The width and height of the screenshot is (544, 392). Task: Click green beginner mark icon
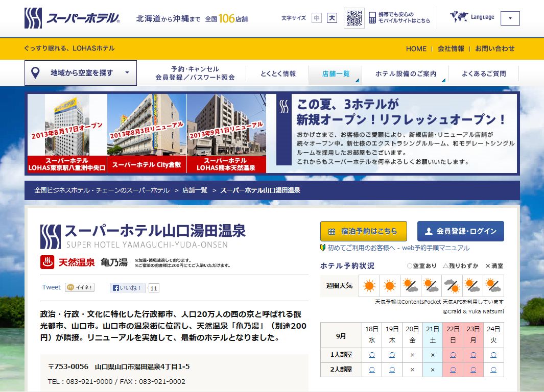click(x=323, y=248)
